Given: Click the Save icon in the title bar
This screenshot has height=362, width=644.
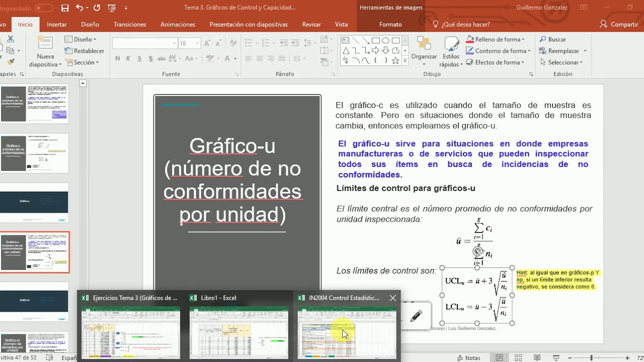Looking at the screenshot, I should [x=65, y=8].
